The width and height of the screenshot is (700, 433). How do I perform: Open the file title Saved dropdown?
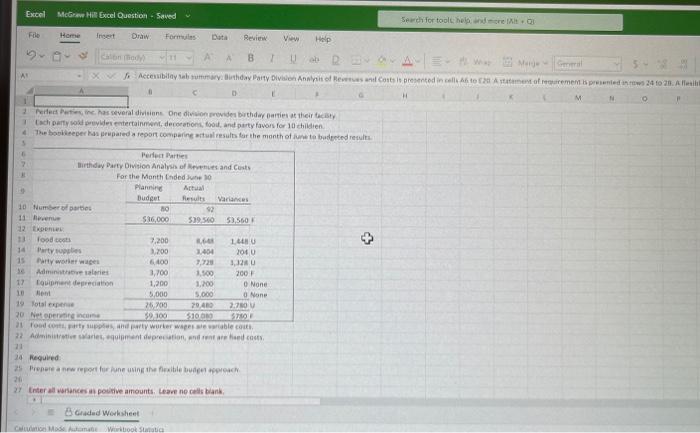click(188, 16)
